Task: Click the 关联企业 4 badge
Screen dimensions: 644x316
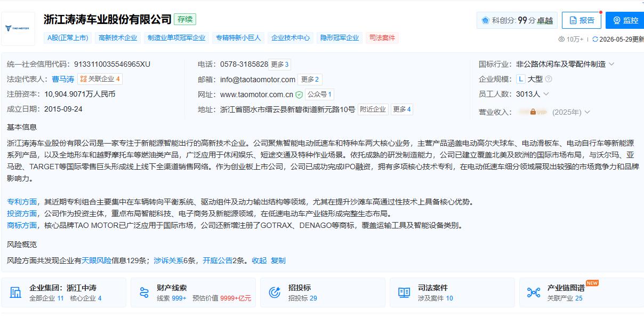Action: [100, 79]
